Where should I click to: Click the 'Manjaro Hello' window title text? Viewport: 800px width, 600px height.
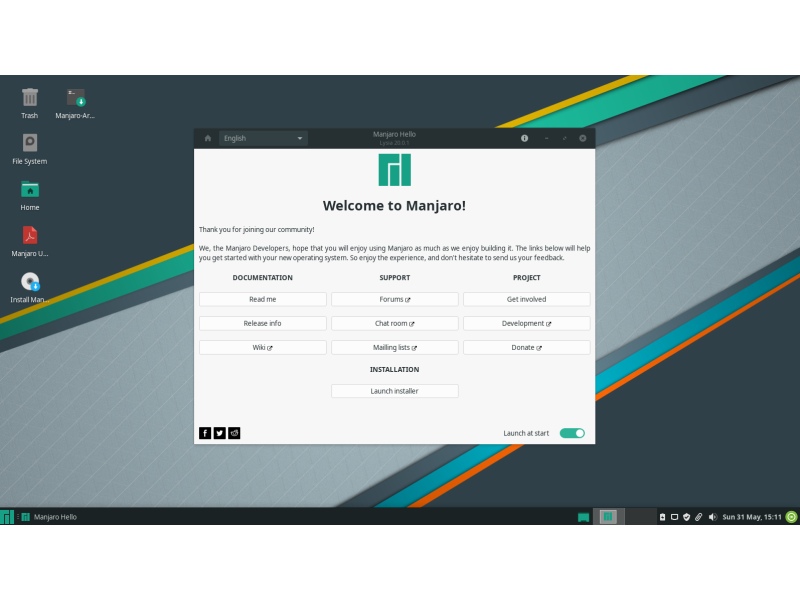tap(394, 134)
